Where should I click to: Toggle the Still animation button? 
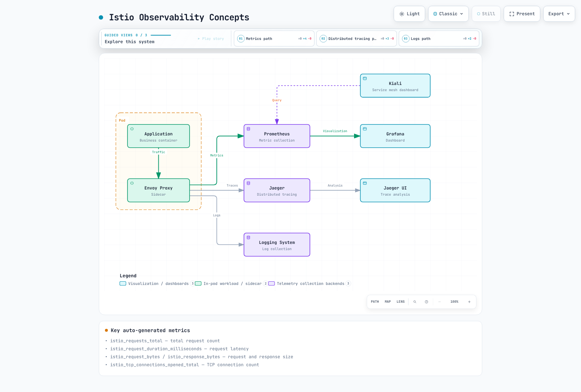(486, 14)
